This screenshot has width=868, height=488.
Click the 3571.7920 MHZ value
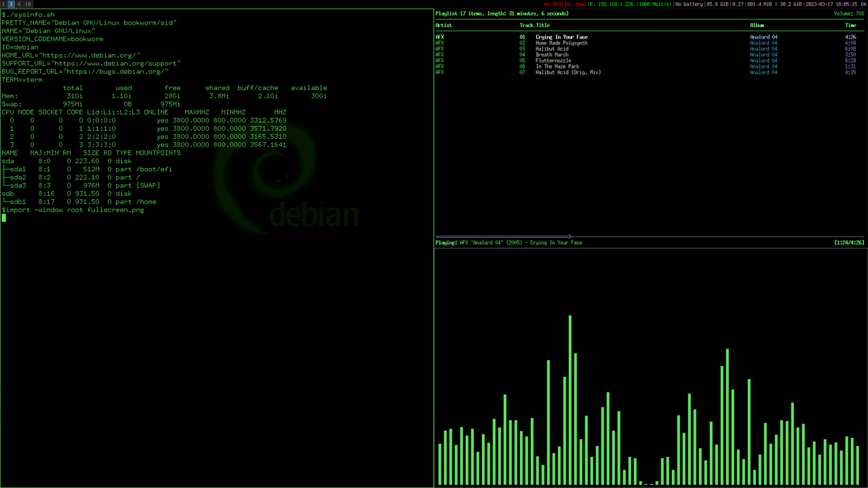click(x=268, y=128)
